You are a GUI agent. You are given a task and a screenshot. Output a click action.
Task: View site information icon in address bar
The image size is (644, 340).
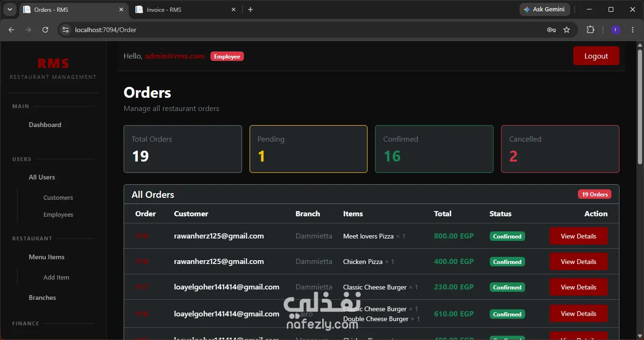(66, 30)
